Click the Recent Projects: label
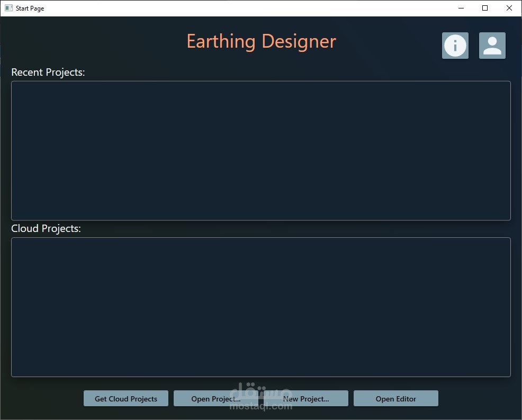Screen dimensions: 522x420 click(x=48, y=72)
